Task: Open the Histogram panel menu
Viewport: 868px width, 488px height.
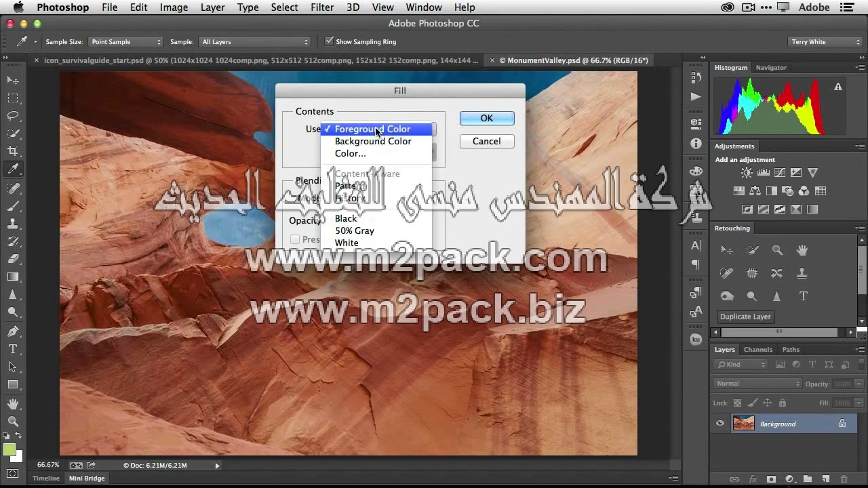Action: pyautogui.click(x=860, y=68)
